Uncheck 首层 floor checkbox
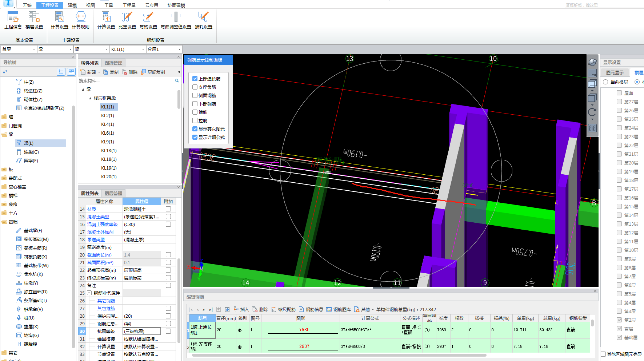 [619, 329]
